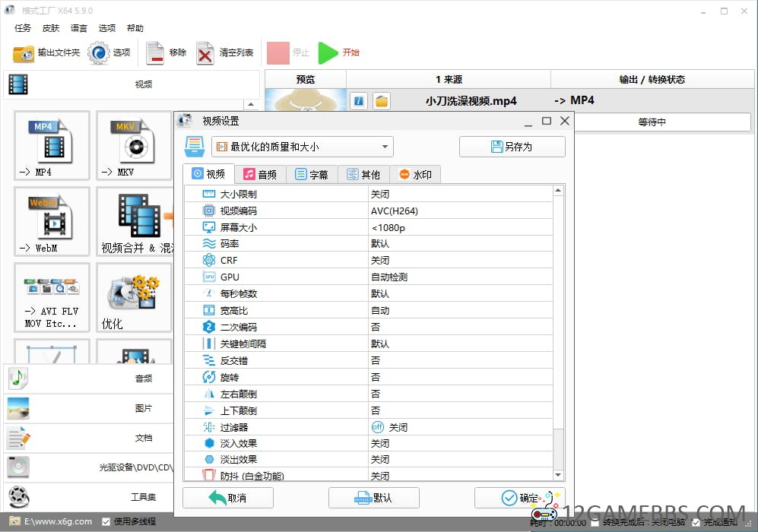This screenshot has height=532, width=758.
Task: Click the remove (移除) document icon
Action: click(x=155, y=53)
